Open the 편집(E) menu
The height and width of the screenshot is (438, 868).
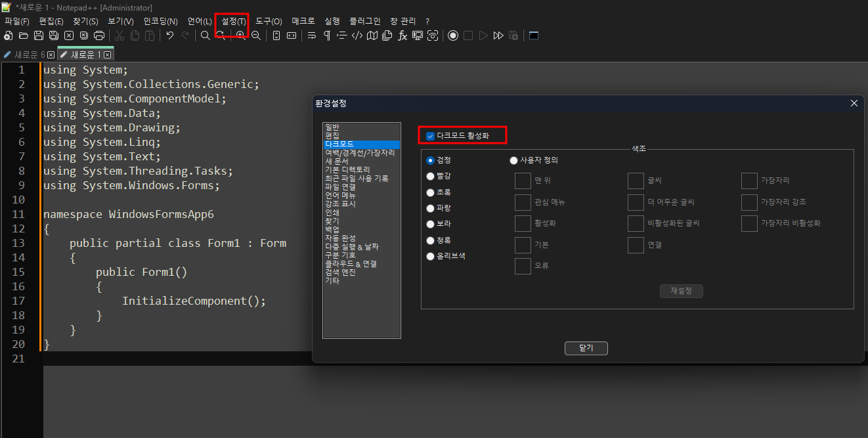click(x=51, y=21)
